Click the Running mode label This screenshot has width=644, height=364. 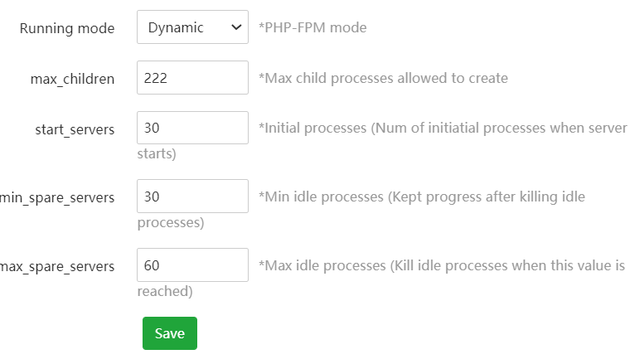[x=67, y=28]
